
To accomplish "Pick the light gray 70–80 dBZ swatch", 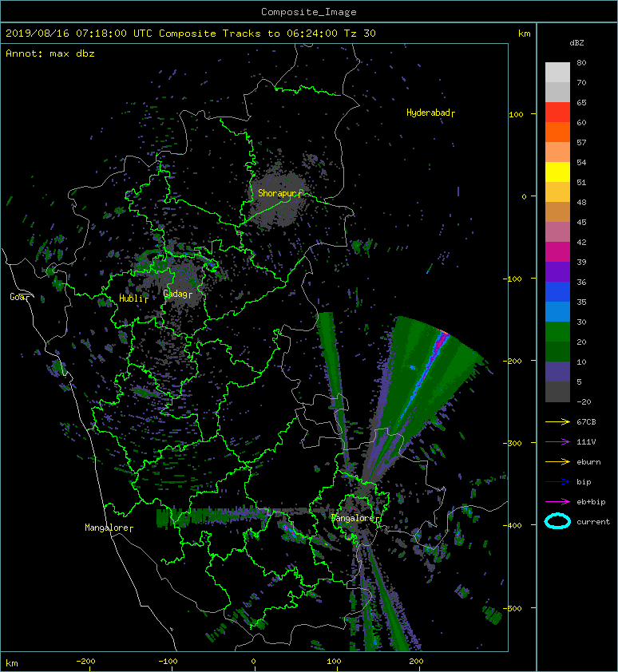I will click(x=557, y=72).
